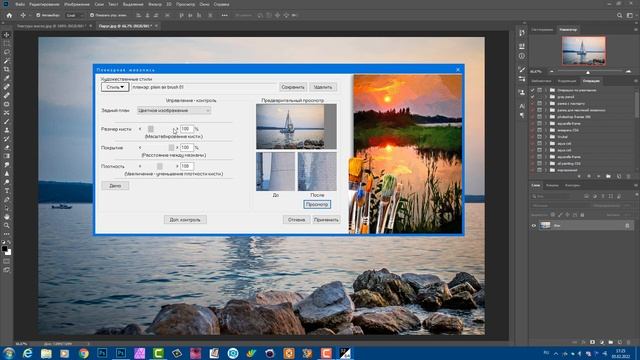Image resolution: width=640 pixels, height=360 pixels.
Task: Click the zoom-out icon in Navigator
Action: coord(551,71)
